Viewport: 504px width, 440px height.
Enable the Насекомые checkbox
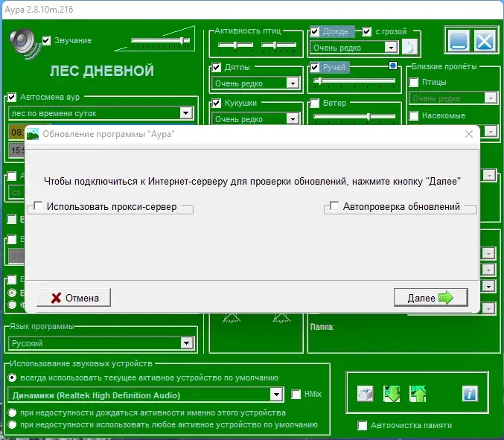click(x=414, y=115)
